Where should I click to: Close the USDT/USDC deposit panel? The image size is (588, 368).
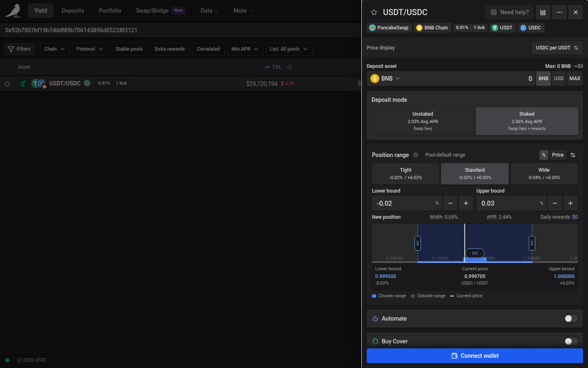coord(575,12)
